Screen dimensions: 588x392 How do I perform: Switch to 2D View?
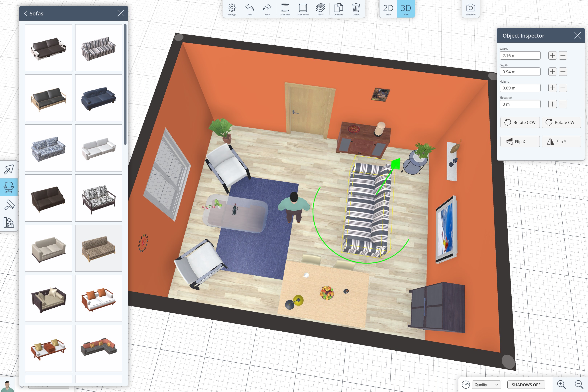coord(388,9)
